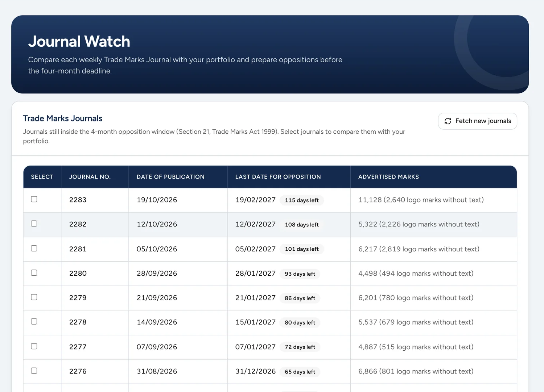The image size is (544, 392).
Task: Click the 108 days left badge
Action: click(302, 225)
